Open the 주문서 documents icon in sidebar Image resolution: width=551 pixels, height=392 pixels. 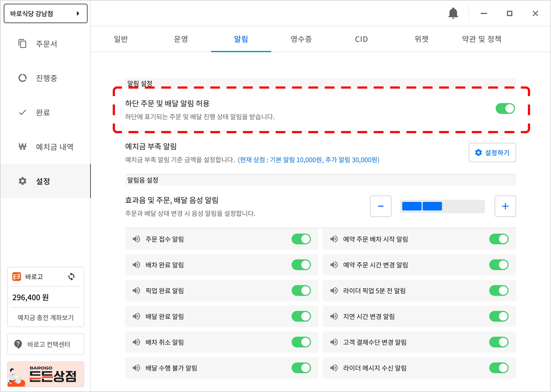(22, 44)
